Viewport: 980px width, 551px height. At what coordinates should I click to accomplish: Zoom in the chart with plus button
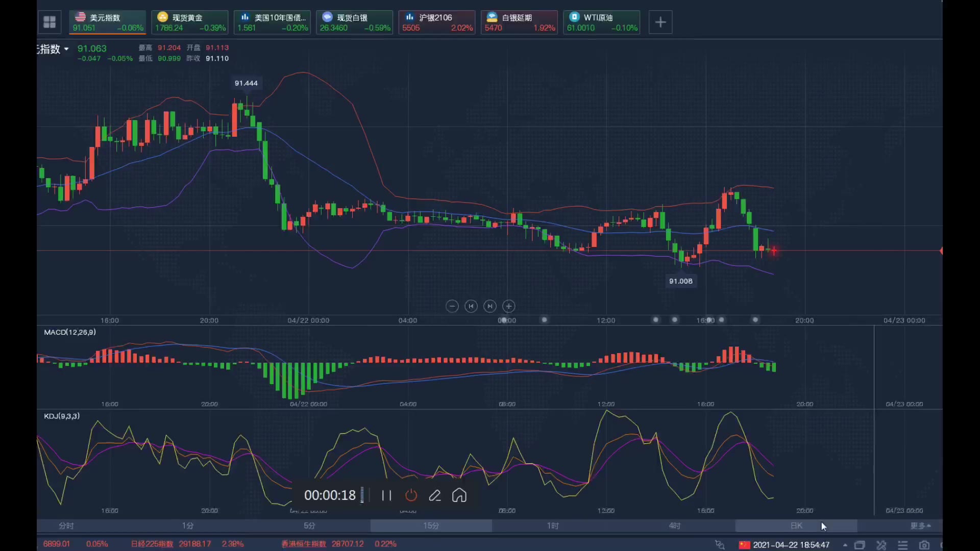(509, 306)
